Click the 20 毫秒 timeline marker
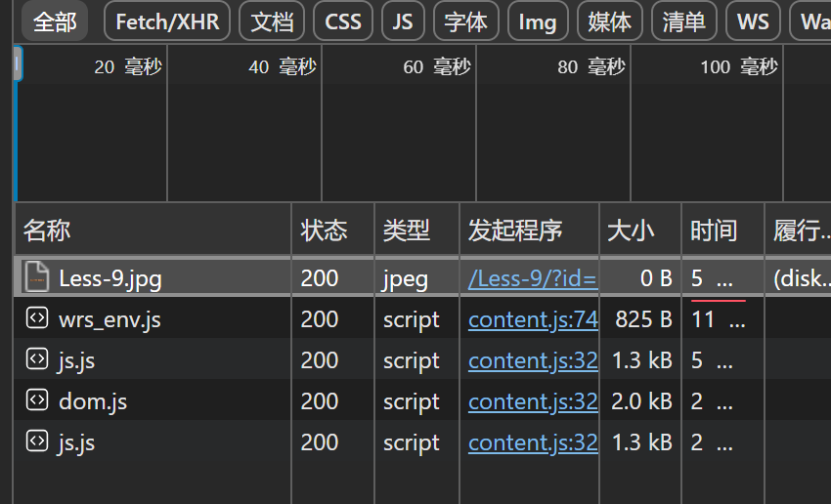This screenshot has height=504, width=831. tap(128, 66)
